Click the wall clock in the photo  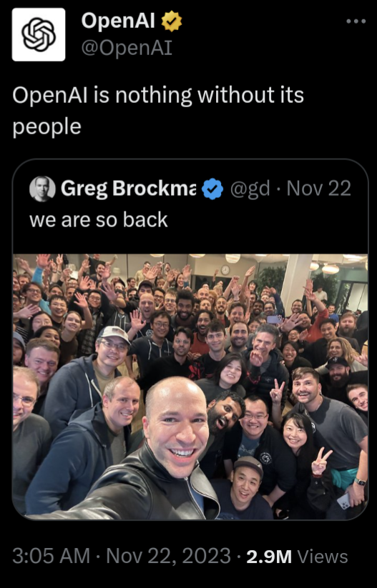point(225,270)
